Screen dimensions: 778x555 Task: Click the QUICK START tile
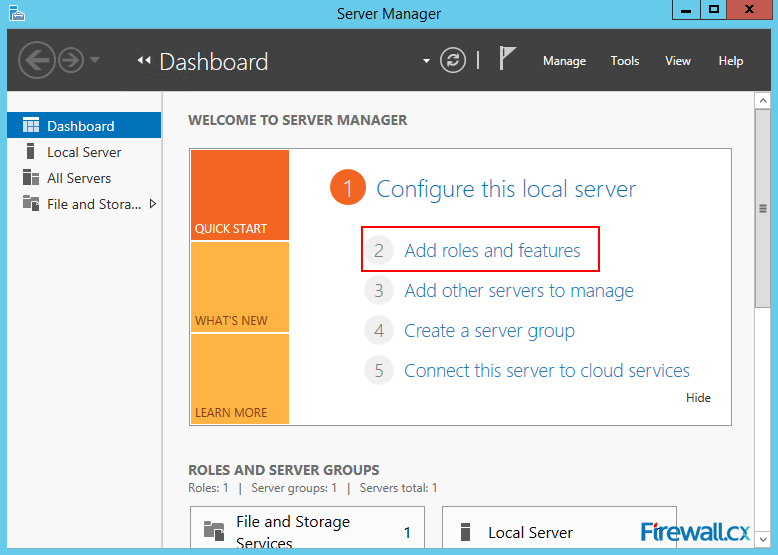point(240,195)
